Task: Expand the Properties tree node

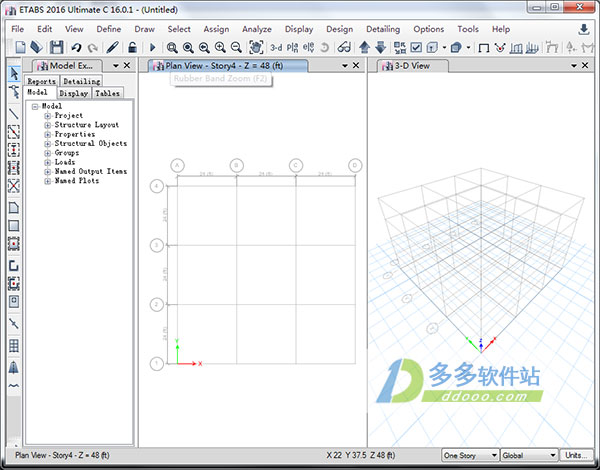Action: tap(47, 134)
